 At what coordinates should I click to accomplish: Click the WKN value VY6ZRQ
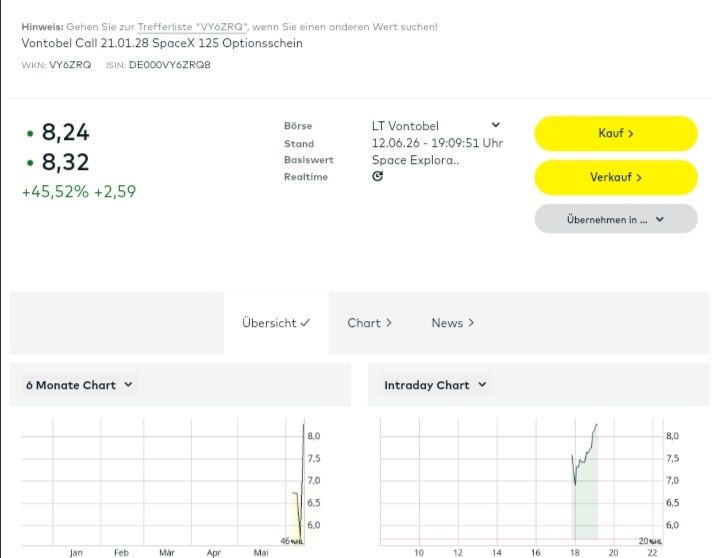(70, 65)
